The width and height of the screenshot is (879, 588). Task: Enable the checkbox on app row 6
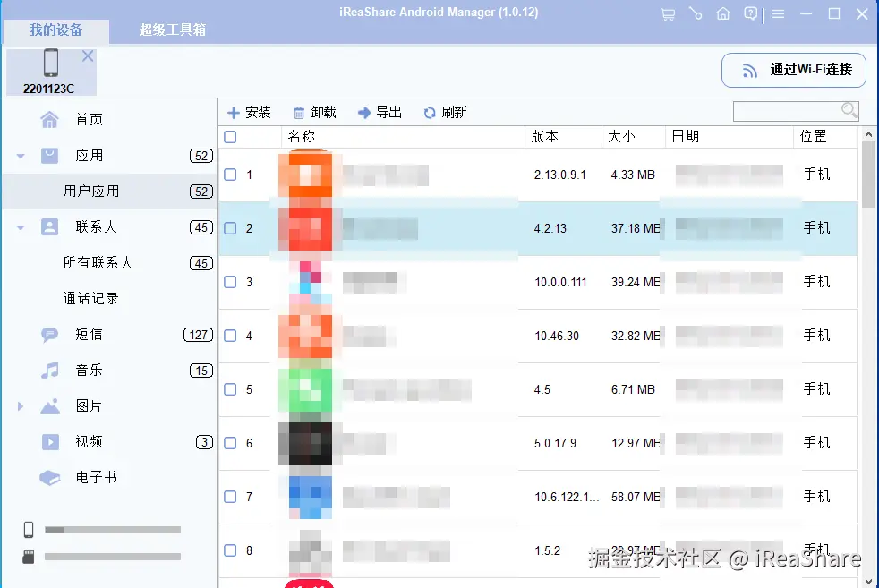230,443
